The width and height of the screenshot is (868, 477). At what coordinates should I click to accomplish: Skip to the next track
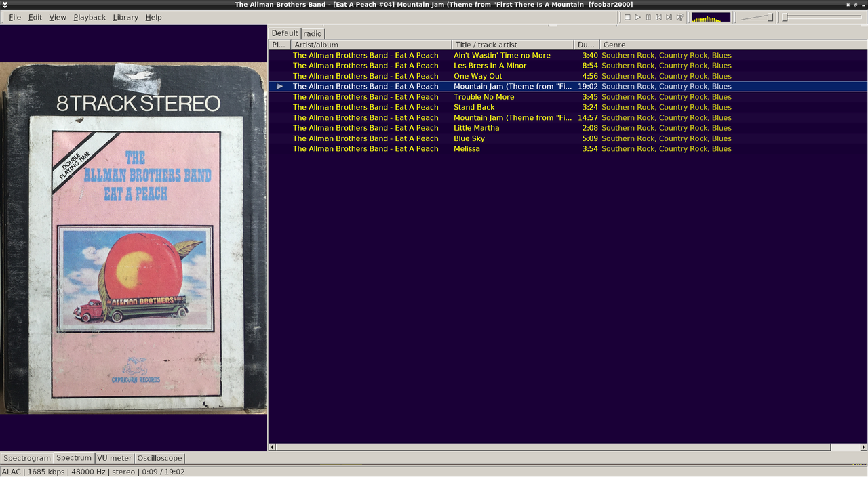tap(669, 17)
